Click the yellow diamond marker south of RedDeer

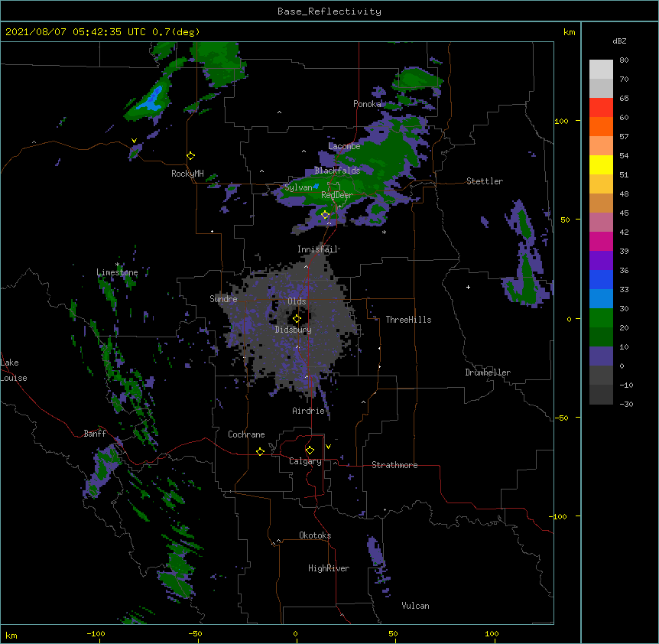point(325,215)
